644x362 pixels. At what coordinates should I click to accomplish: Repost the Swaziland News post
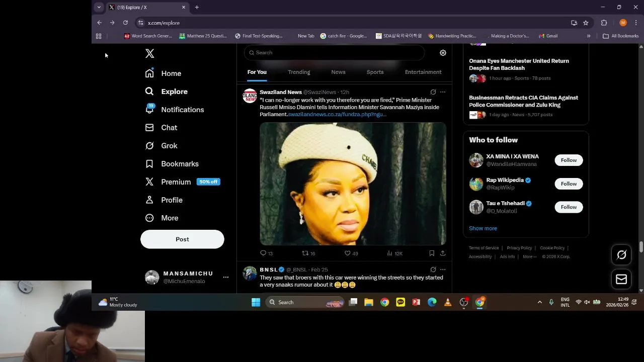(308, 253)
